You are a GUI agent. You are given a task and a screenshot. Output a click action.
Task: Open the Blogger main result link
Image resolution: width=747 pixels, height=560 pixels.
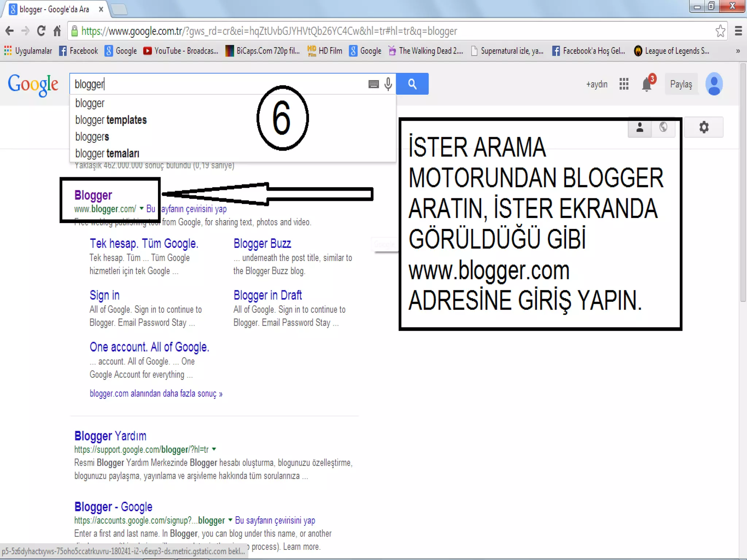[x=93, y=195]
